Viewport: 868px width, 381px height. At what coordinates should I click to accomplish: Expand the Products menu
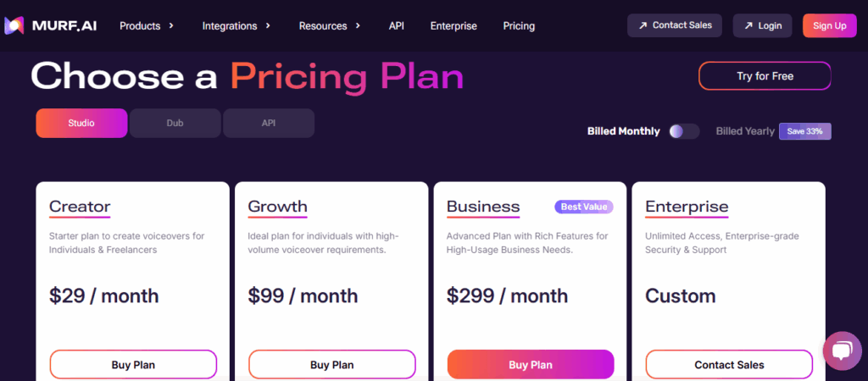pyautogui.click(x=147, y=25)
